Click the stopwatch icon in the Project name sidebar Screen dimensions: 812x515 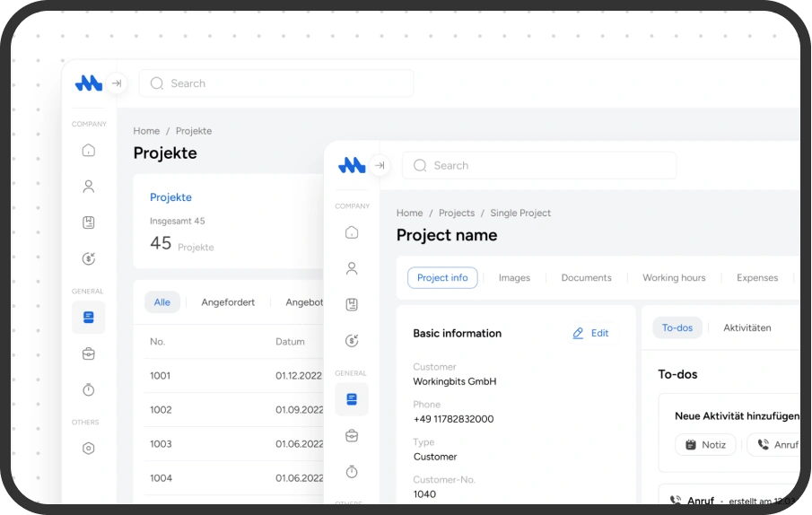click(x=352, y=472)
